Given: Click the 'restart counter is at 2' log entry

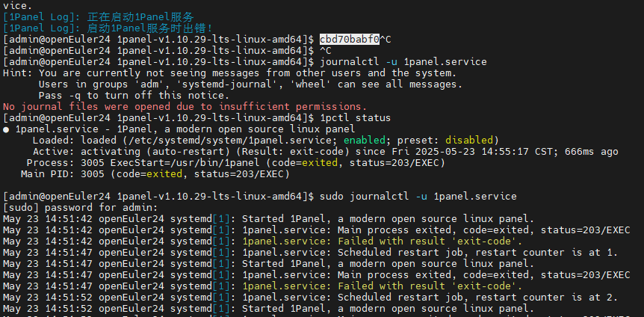Looking at the screenshot, I should coord(310,298).
